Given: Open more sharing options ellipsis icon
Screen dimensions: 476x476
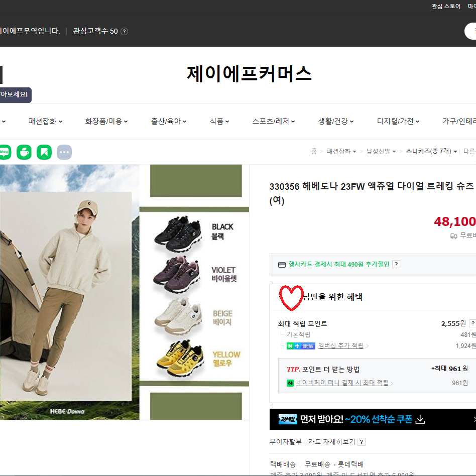Looking at the screenshot, I should pyautogui.click(x=64, y=152).
